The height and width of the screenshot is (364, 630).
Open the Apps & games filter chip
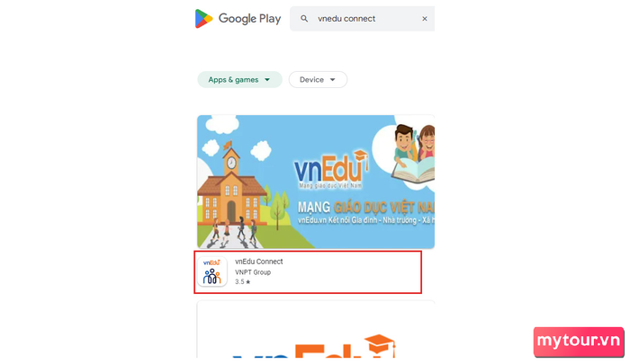(239, 79)
